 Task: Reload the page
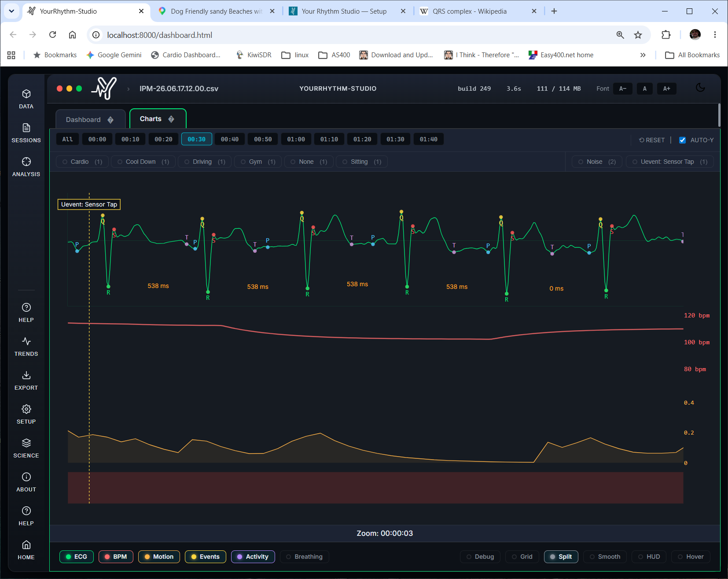click(x=52, y=35)
